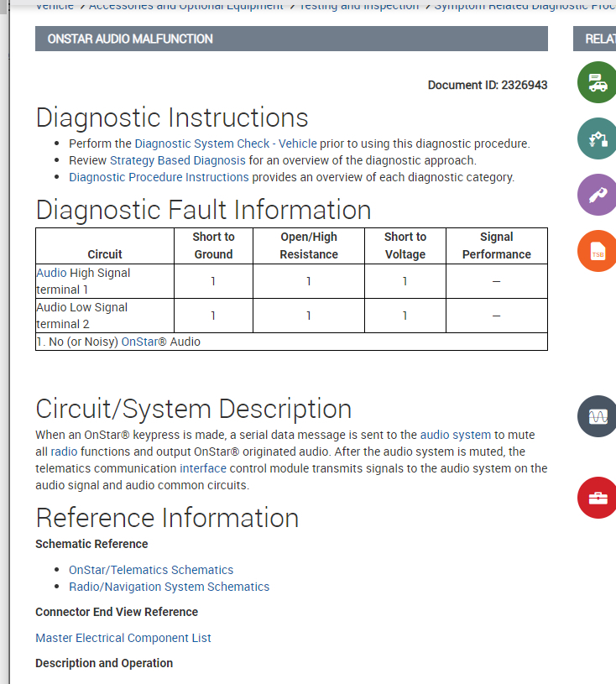Click the "audio system" link in description
Screen dimensions: 616x684
(455, 435)
